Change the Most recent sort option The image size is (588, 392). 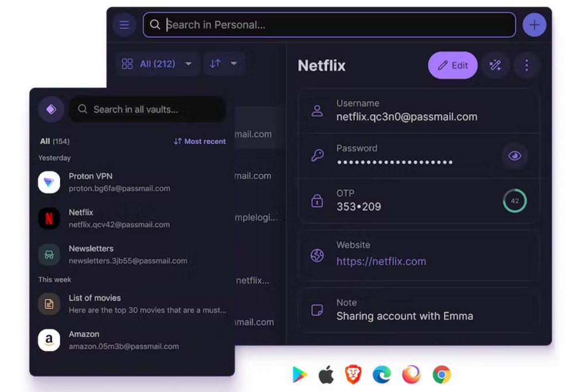click(x=200, y=141)
